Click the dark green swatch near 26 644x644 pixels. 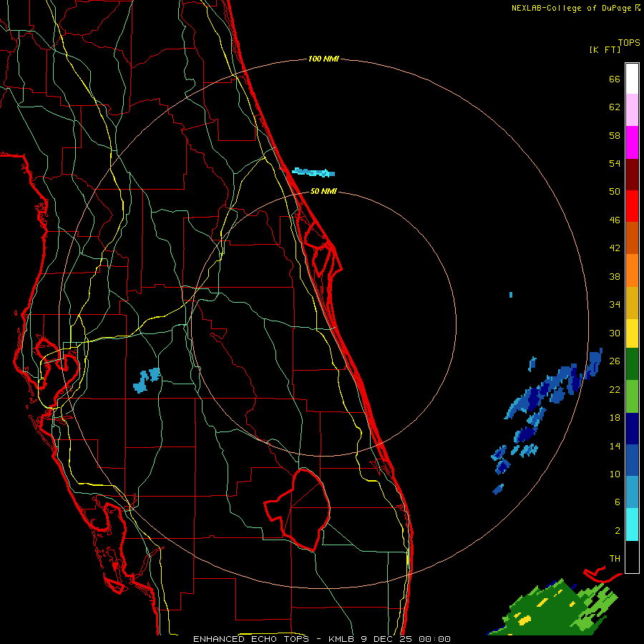632,364
